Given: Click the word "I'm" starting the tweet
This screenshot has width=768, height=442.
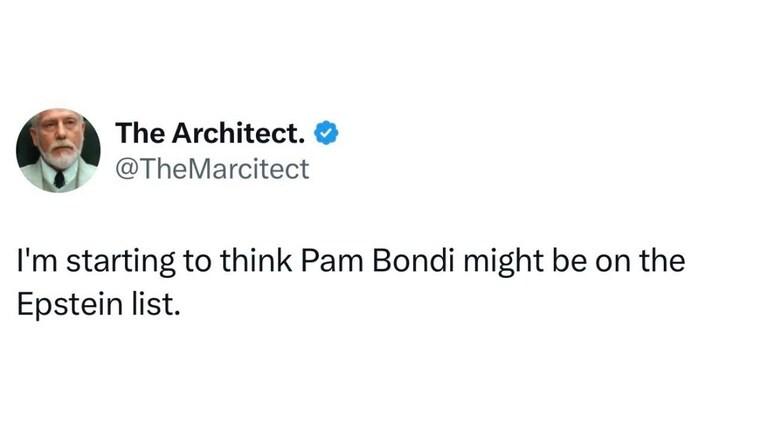Looking at the screenshot, I should pos(36,264).
